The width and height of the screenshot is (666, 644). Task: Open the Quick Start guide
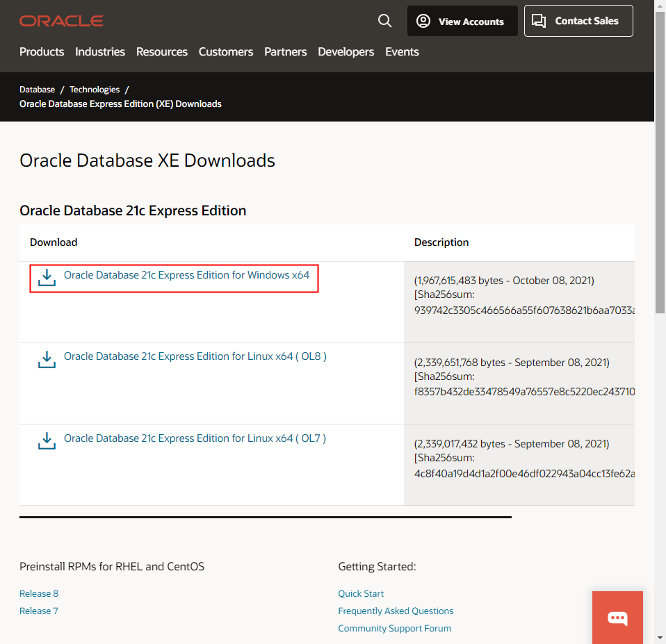click(x=361, y=593)
